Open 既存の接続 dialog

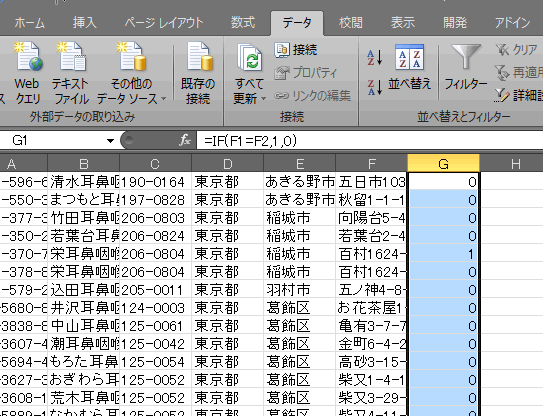click(x=198, y=73)
